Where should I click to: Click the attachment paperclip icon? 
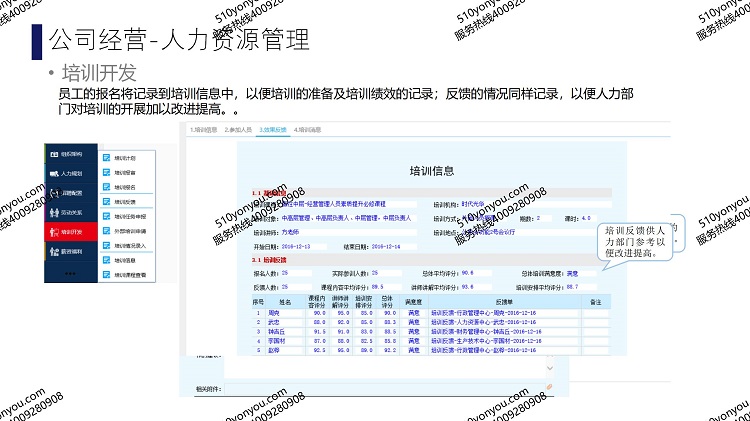547,386
